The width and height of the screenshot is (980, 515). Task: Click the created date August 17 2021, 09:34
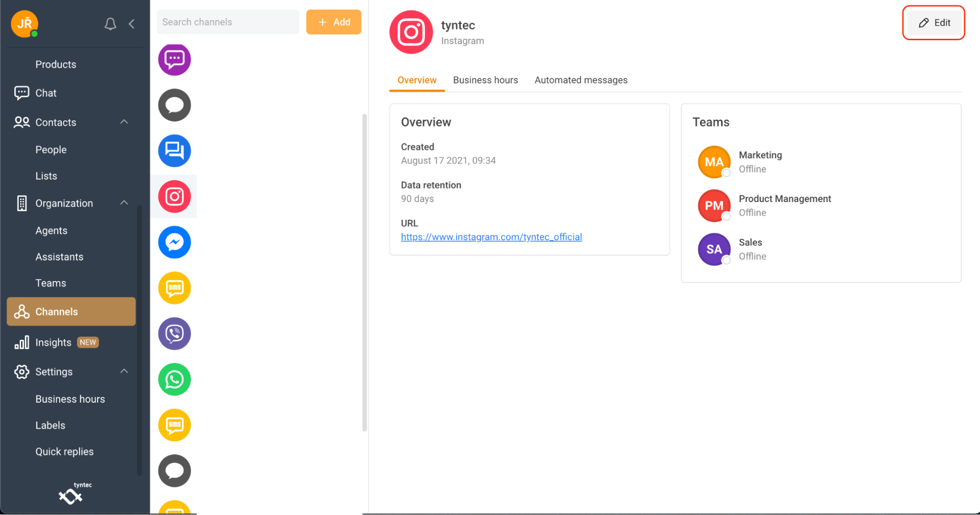tap(448, 160)
